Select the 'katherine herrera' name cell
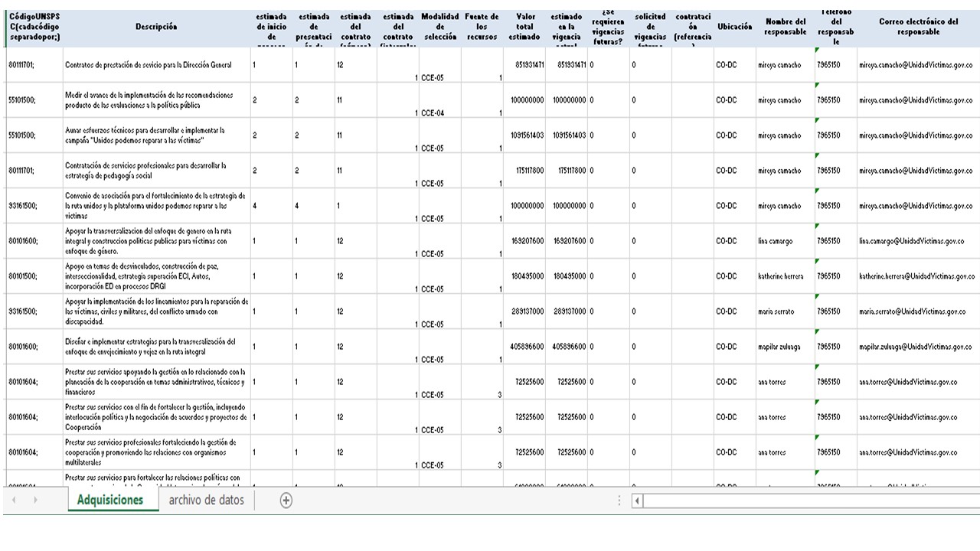Screen dimensions: 980x551 click(786, 276)
